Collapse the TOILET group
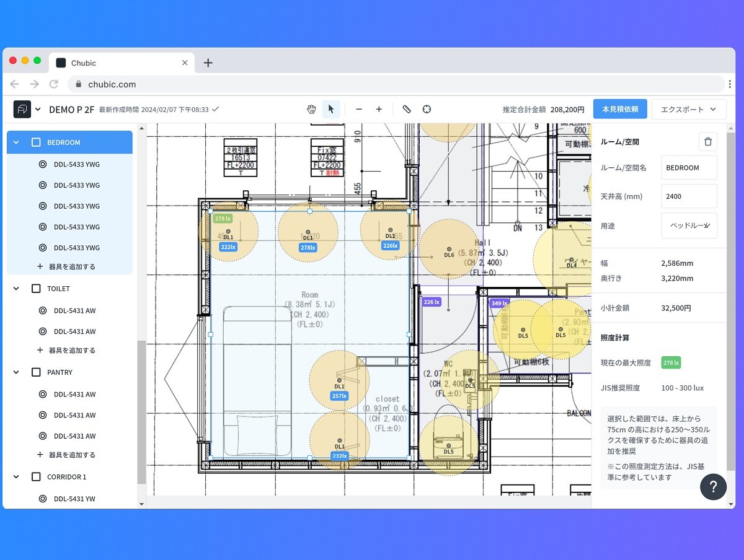Image resolution: width=744 pixels, height=560 pixels. [16, 289]
